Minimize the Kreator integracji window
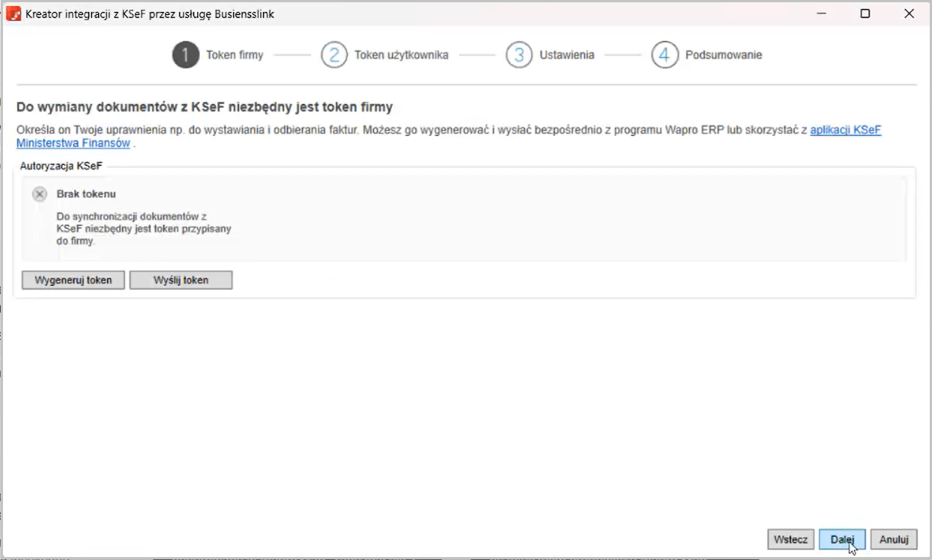This screenshot has width=932, height=560. [822, 14]
